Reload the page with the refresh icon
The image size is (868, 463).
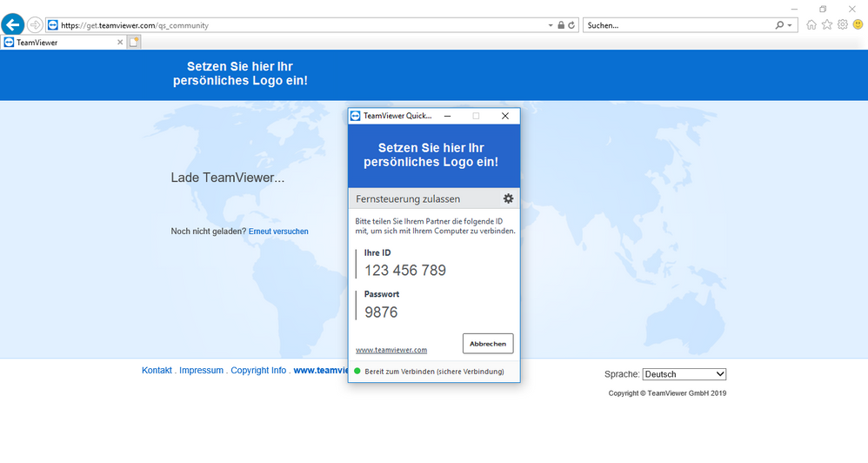[571, 25]
